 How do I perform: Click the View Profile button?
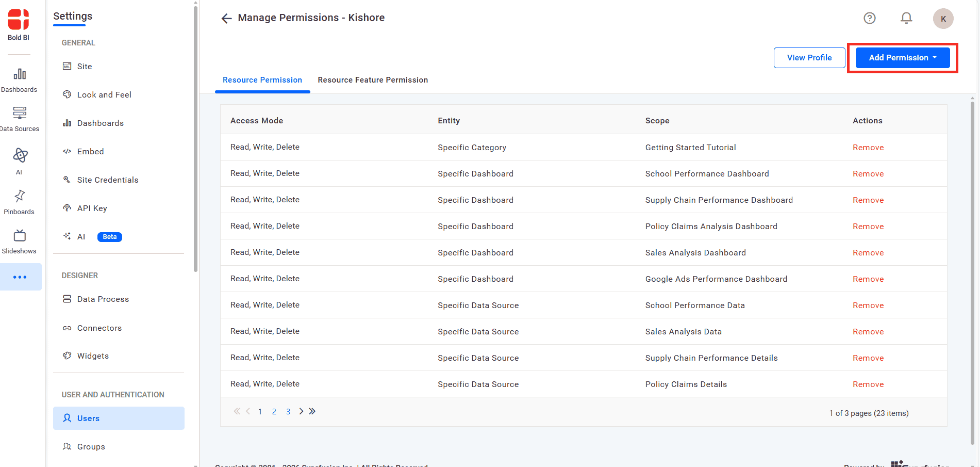point(809,57)
